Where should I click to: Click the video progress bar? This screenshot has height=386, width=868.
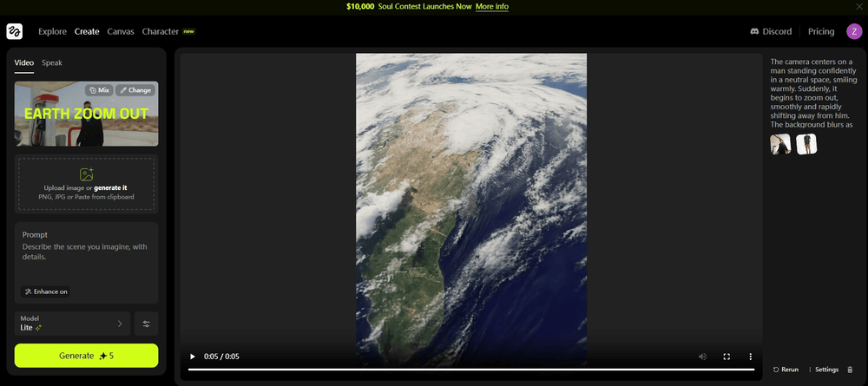click(471, 370)
